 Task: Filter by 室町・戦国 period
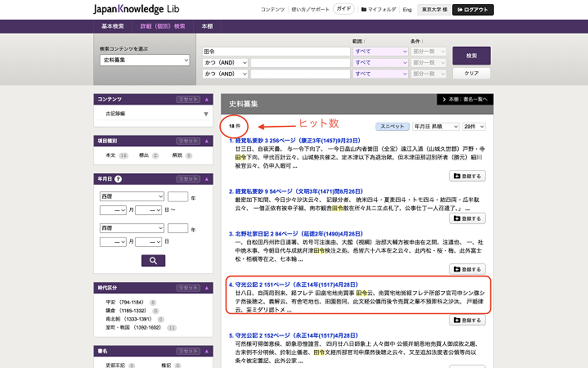click(124, 327)
